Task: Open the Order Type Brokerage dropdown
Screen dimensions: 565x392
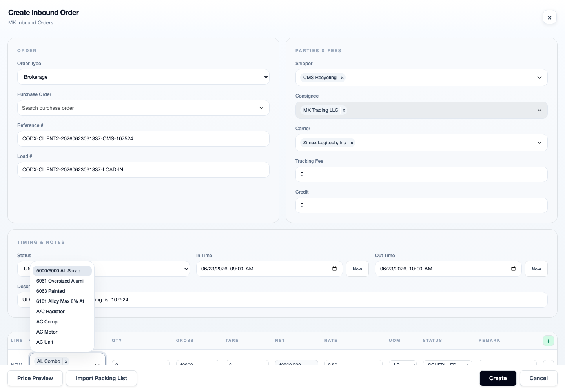Action: [143, 77]
